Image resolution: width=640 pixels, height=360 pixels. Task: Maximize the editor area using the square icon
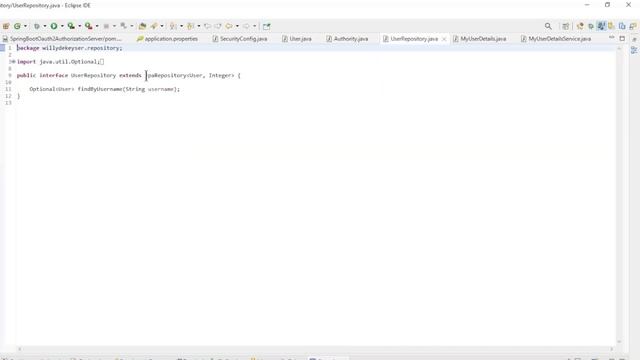coord(622,38)
